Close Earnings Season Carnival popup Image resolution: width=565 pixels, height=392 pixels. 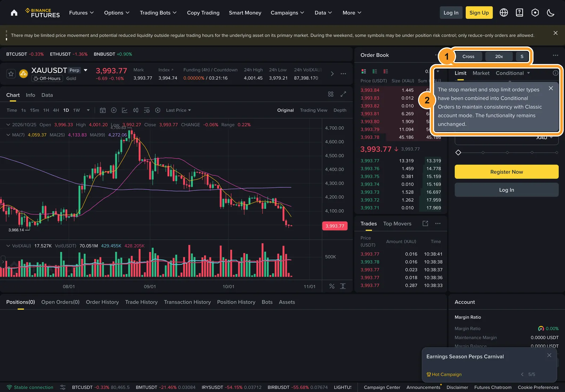pyautogui.click(x=549, y=355)
